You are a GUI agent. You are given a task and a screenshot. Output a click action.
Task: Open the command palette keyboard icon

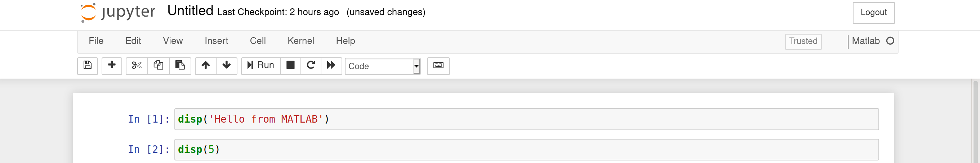click(438, 66)
